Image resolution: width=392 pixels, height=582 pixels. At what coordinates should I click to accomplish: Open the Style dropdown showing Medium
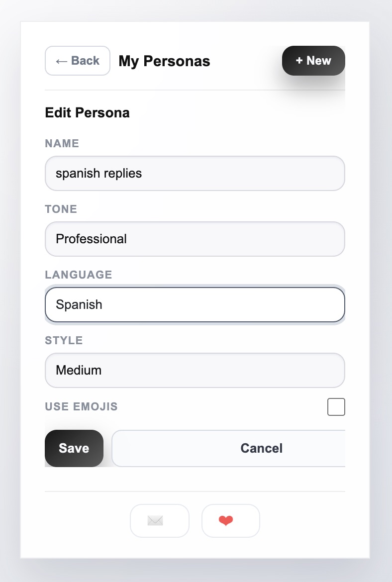195,370
